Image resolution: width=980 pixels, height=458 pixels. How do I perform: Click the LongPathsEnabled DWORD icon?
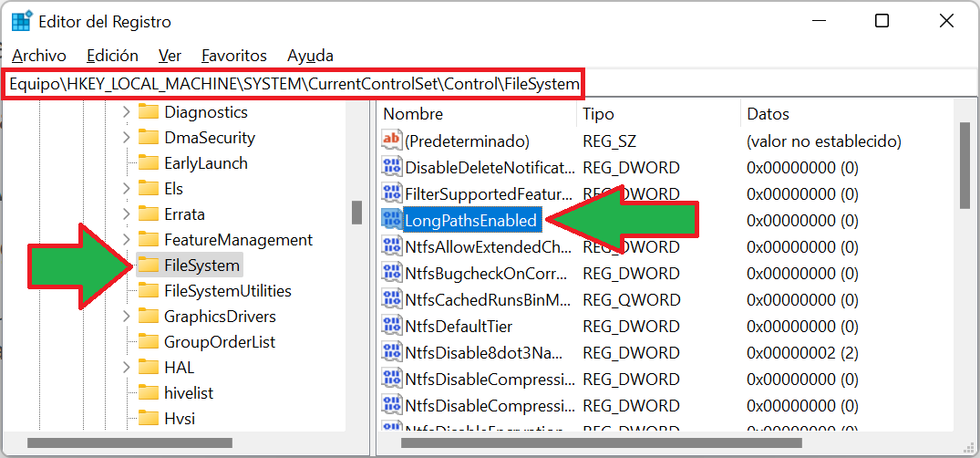(x=391, y=220)
